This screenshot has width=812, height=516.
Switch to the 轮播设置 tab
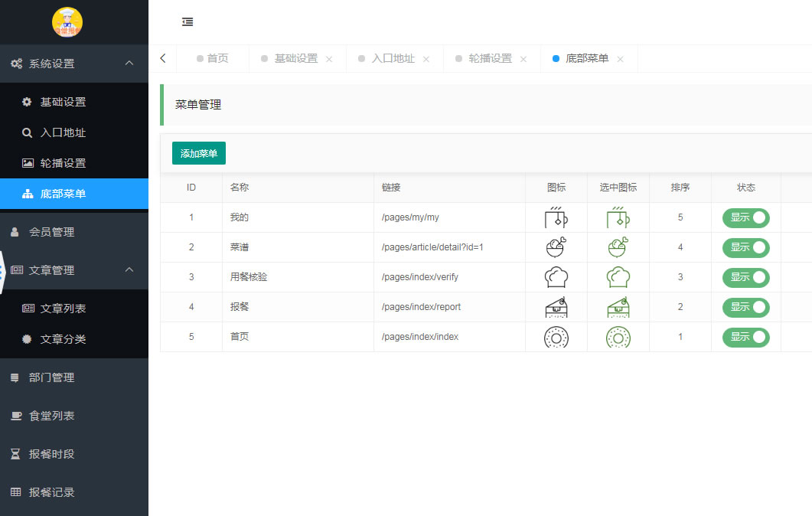(x=490, y=58)
